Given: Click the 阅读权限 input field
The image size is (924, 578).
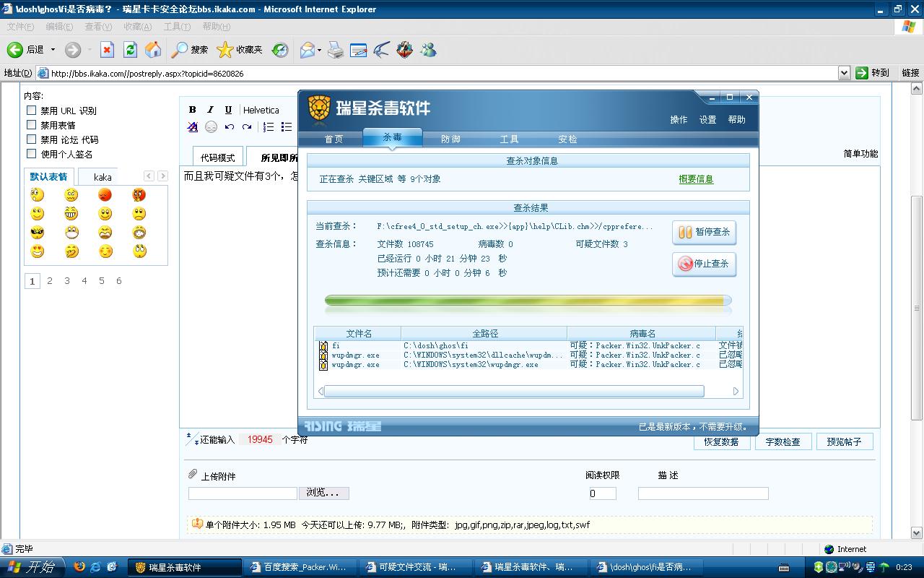Looking at the screenshot, I should click(602, 493).
